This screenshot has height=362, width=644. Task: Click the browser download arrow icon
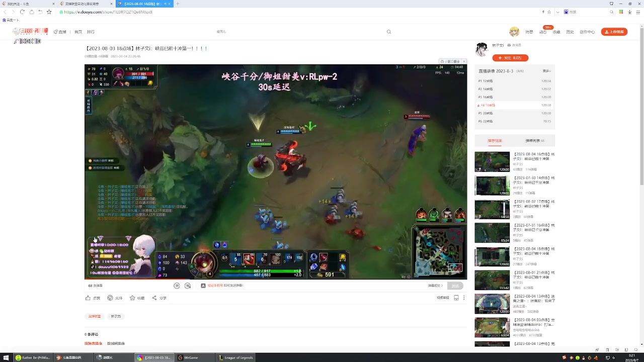pyautogui.click(x=629, y=12)
